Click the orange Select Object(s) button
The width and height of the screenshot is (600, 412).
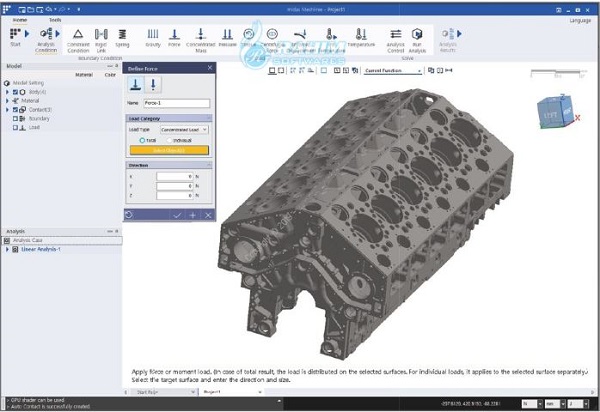click(x=169, y=150)
